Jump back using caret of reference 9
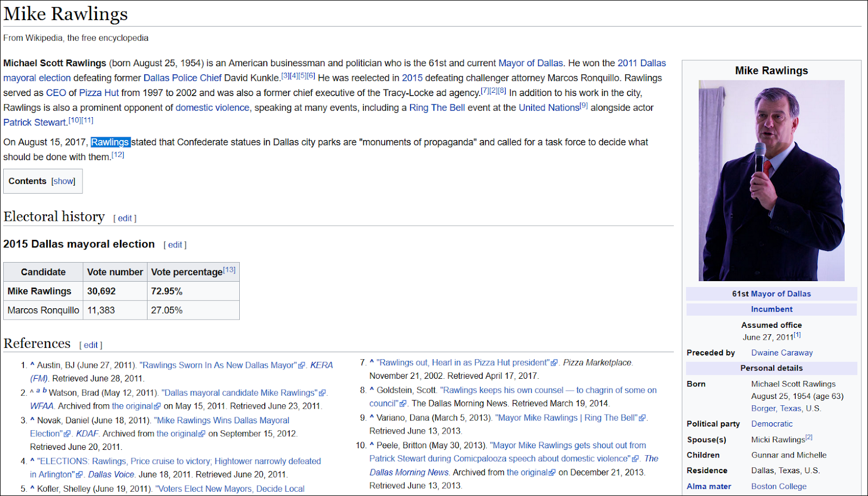This screenshot has height=496, width=868. pyautogui.click(x=372, y=417)
